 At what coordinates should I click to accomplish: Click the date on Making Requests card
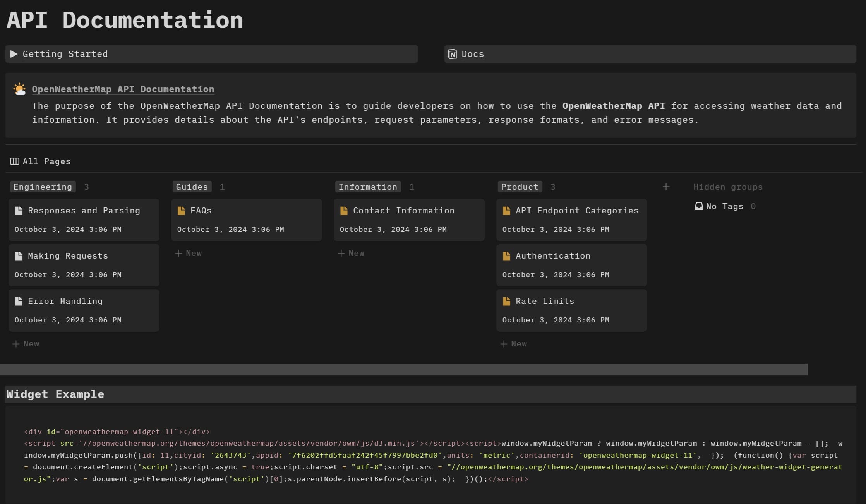pos(68,275)
